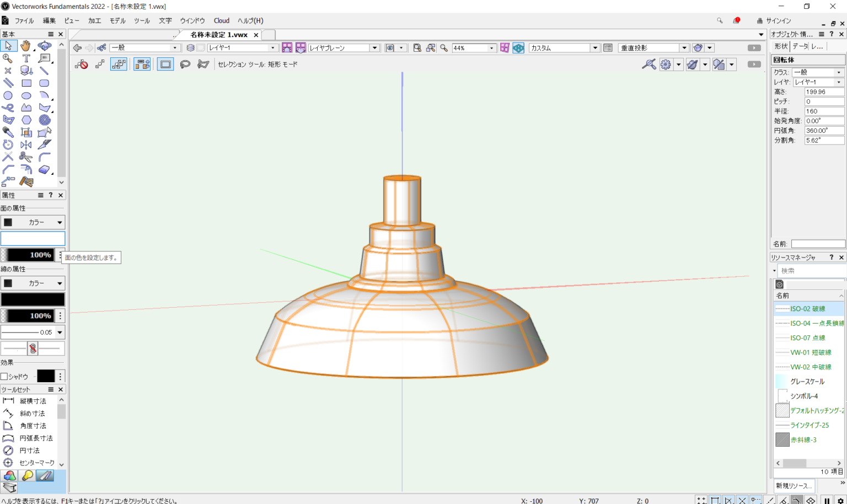The image size is (847, 504).
Task: Switch selection to lasso mode
Action: [x=185, y=64]
